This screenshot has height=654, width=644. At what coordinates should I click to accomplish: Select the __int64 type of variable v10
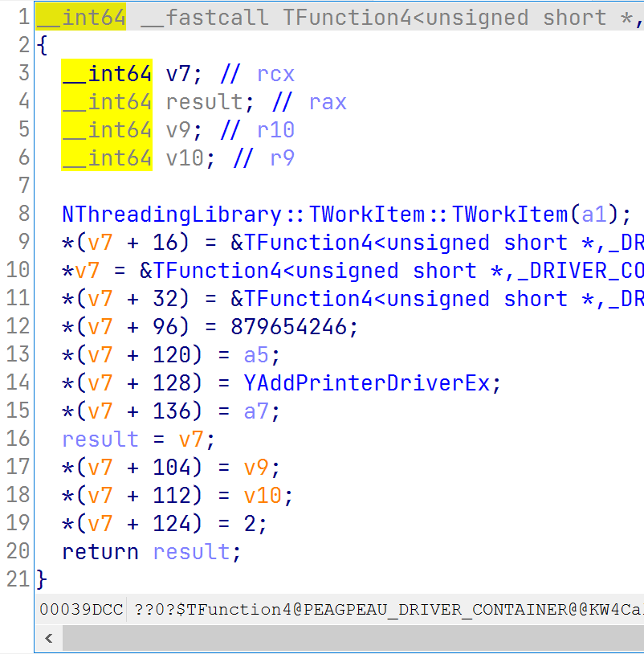point(107,158)
